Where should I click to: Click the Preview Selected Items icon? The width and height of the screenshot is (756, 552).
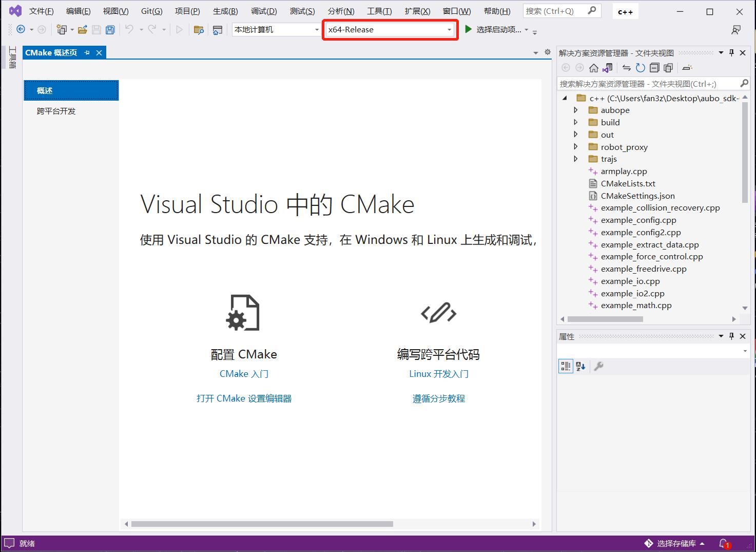[x=687, y=68]
